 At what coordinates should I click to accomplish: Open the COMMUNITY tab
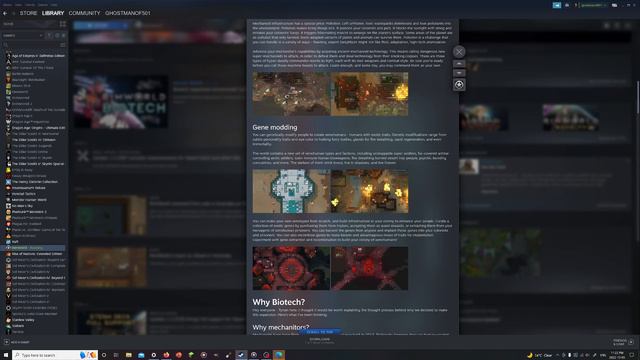tap(84, 13)
